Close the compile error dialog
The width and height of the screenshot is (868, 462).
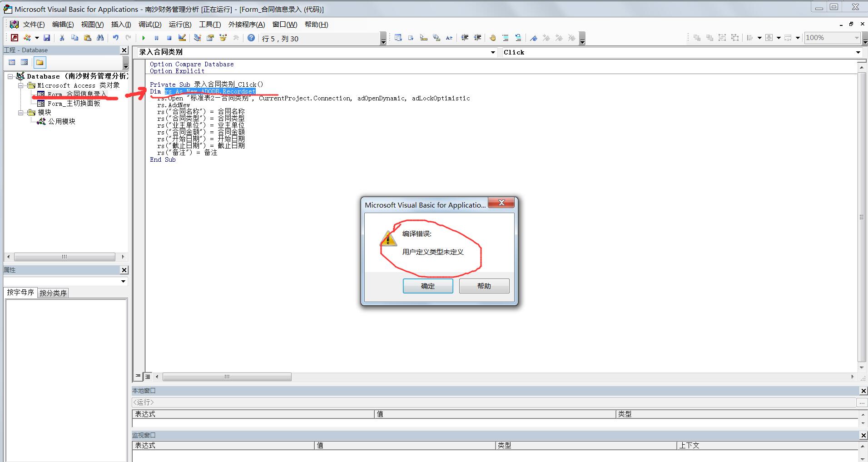(x=501, y=203)
